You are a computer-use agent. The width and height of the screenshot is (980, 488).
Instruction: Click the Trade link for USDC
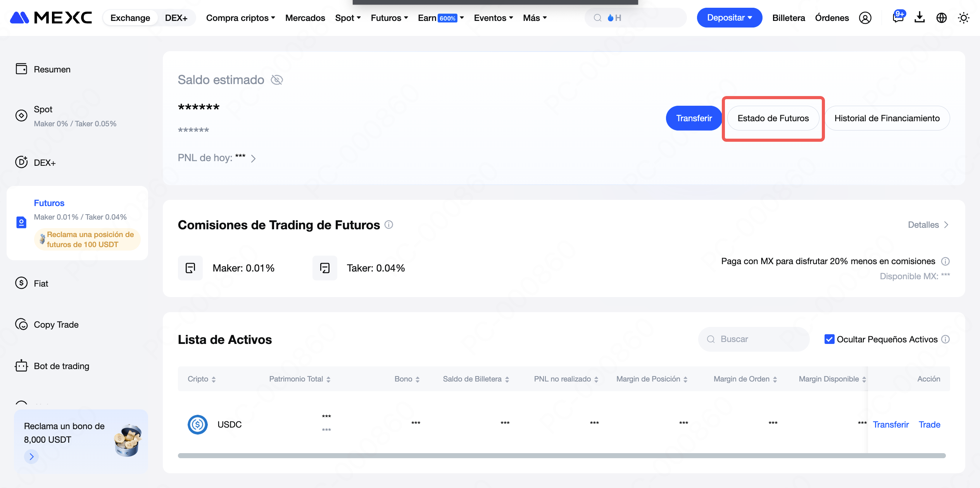(930, 424)
